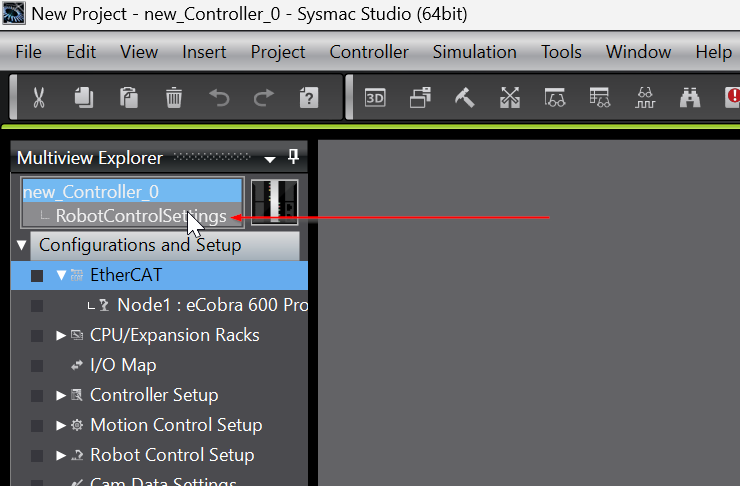Collapse the Configurations and Setup section
This screenshot has width=740, height=486.
click(21, 245)
